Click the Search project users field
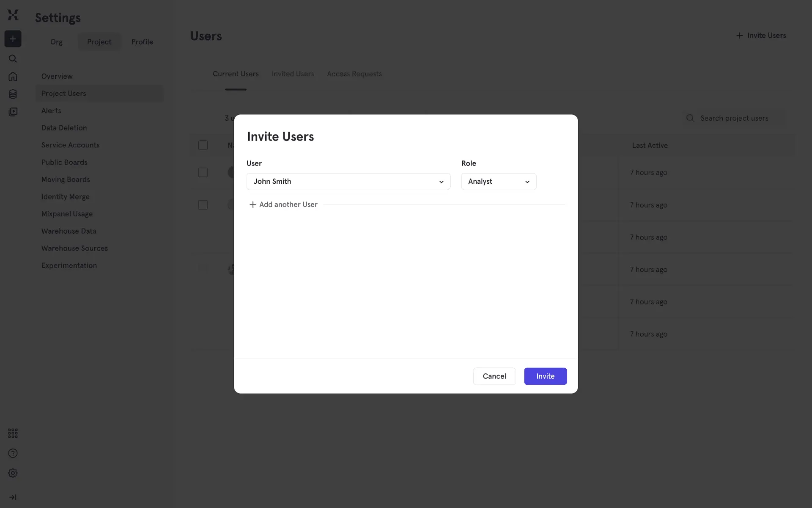 click(x=734, y=119)
